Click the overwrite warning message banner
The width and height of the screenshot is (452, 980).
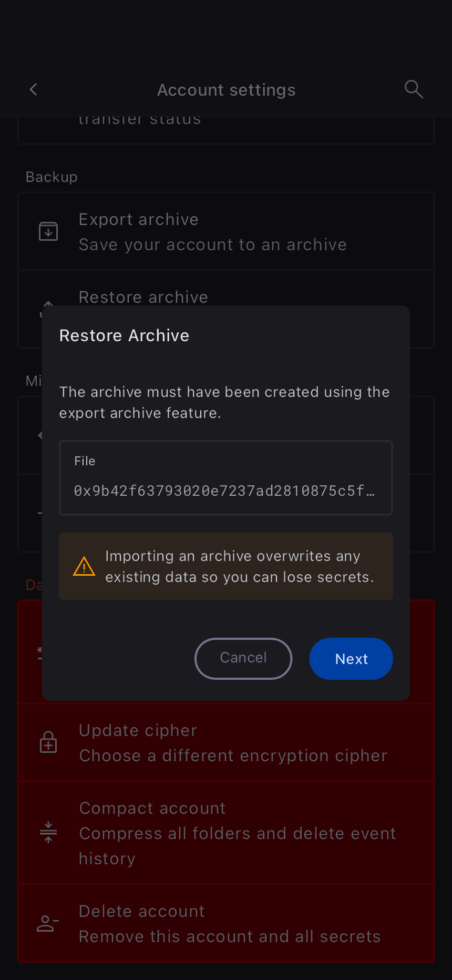(226, 566)
